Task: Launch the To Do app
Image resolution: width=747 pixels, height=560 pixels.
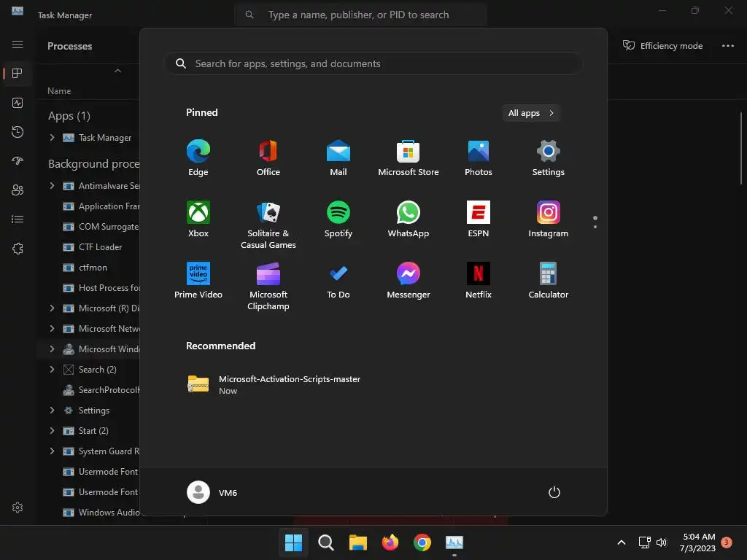Action: coord(338,281)
